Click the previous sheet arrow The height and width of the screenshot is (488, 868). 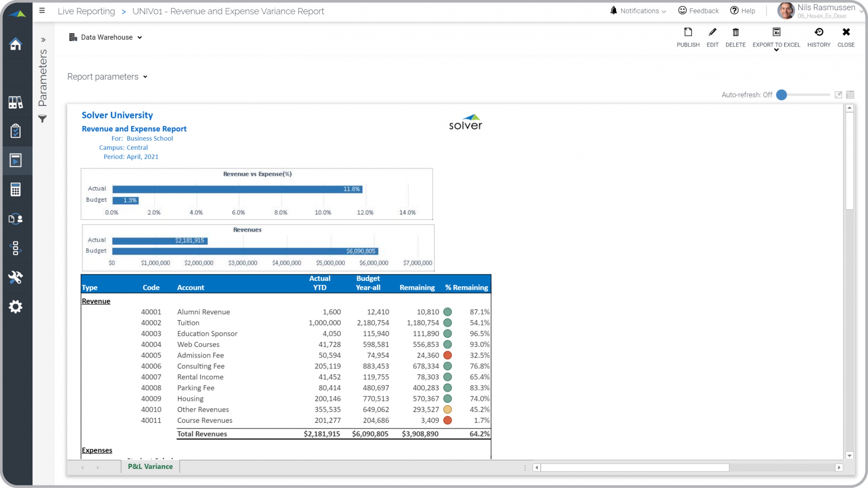tap(82, 467)
